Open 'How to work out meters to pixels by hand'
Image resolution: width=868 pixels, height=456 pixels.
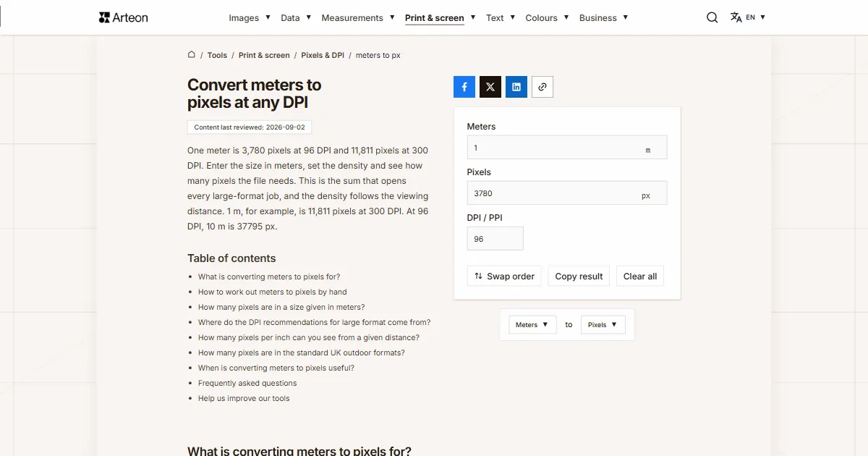(273, 292)
